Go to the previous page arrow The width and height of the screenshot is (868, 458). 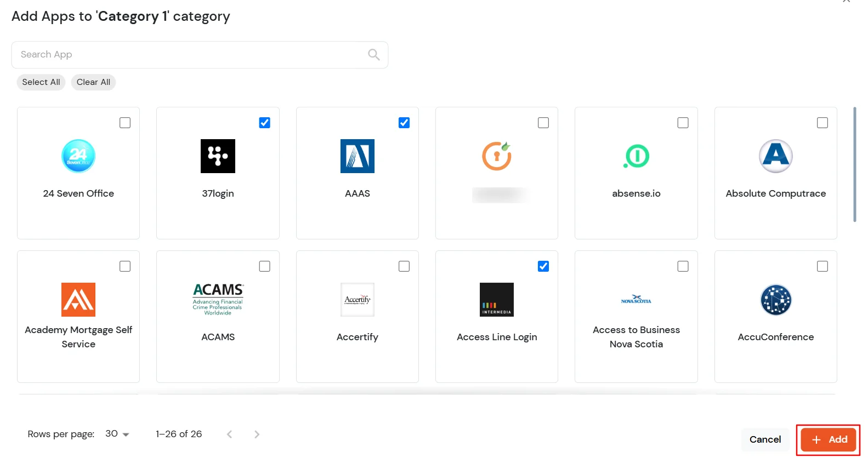pos(229,434)
